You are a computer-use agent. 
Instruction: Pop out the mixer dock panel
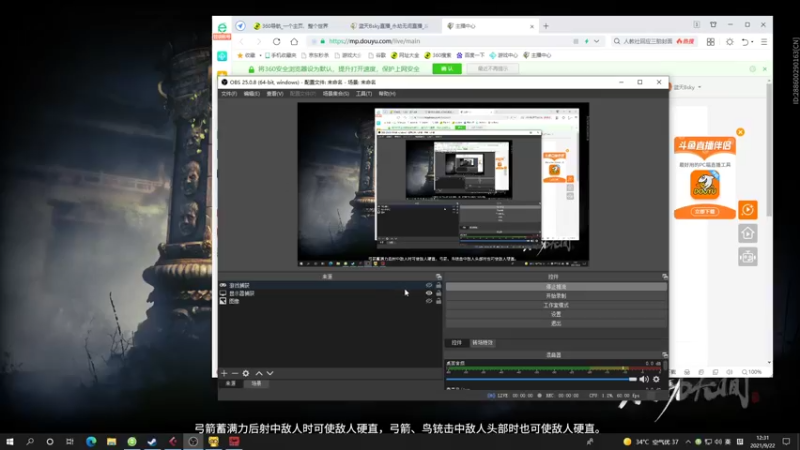click(664, 355)
